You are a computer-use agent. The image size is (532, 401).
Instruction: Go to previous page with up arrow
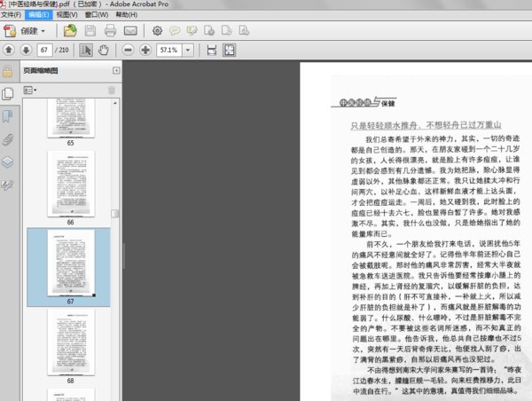click(9, 51)
